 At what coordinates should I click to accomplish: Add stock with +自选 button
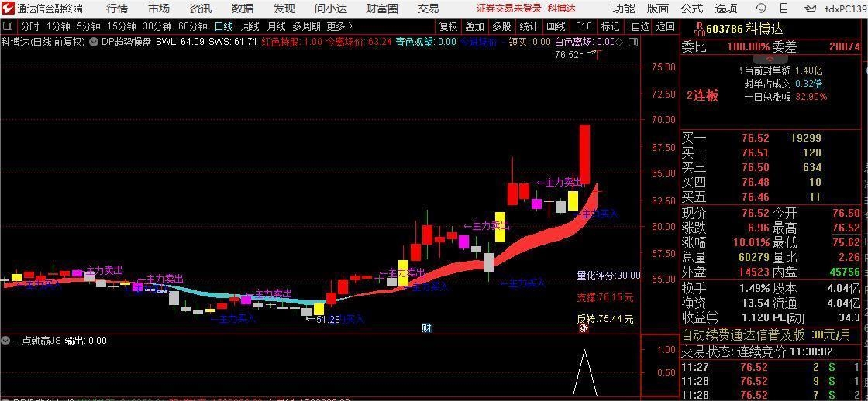[638, 26]
